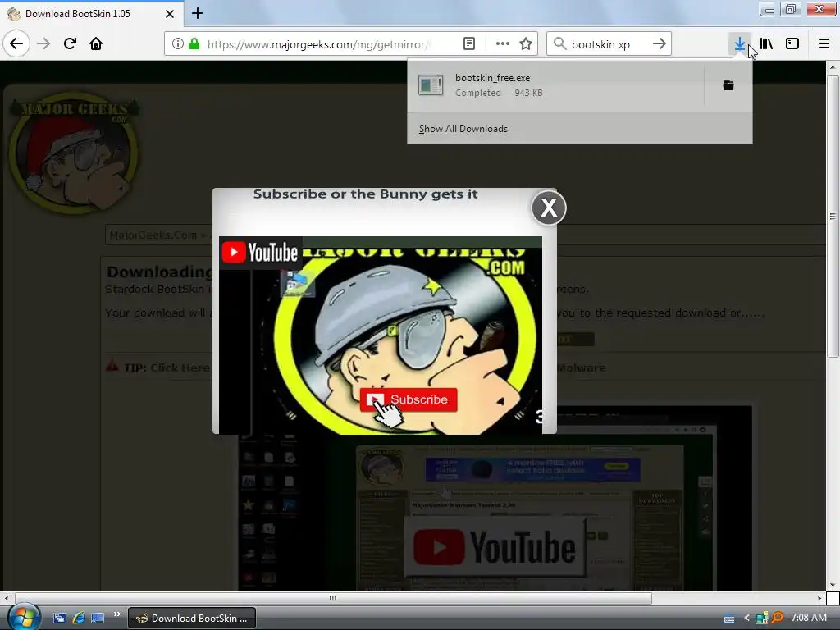Open containing folder for bootskin_free.exe

[x=728, y=85]
